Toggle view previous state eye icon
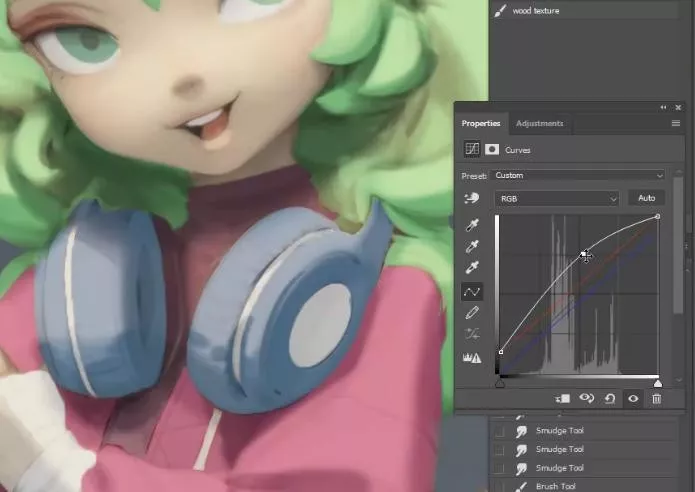The height and width of the screenshot is (492, 695). pos(587,398)
